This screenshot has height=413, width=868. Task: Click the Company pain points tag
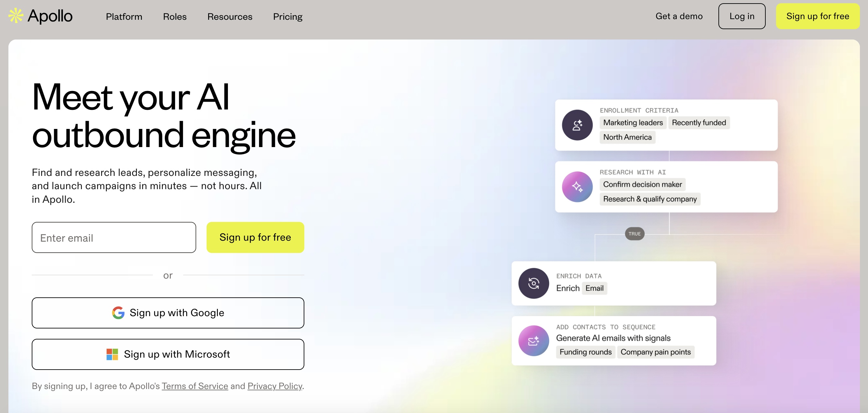point(655,352)
